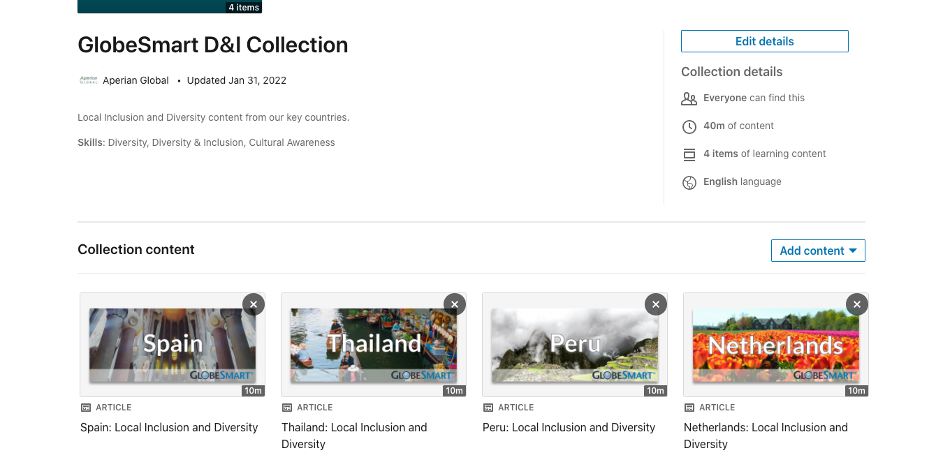Click the Collection content heading
Viewport: 936px width, 476px height.
[x=136, y=250]
